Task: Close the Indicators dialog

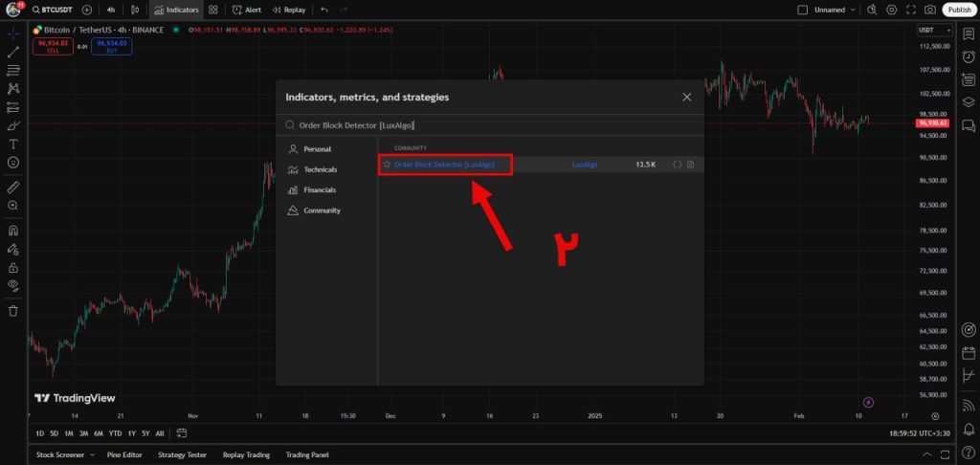Action: [x=687, y=98]
